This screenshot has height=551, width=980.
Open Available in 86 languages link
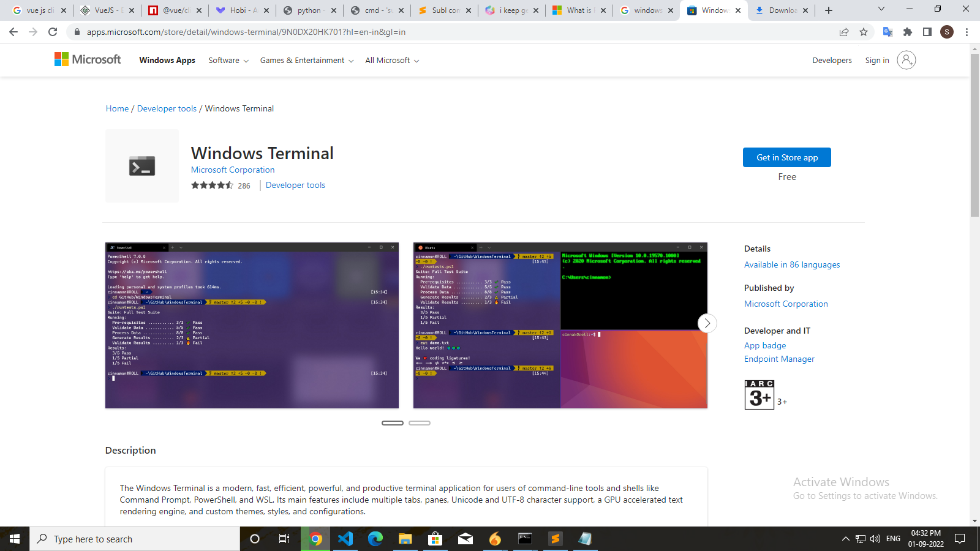click(792, 264)
